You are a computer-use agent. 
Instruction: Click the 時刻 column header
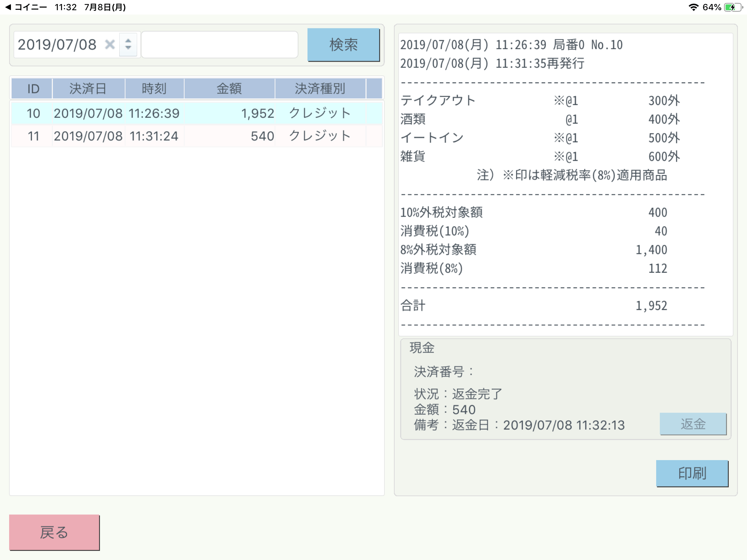pos(154,89)
